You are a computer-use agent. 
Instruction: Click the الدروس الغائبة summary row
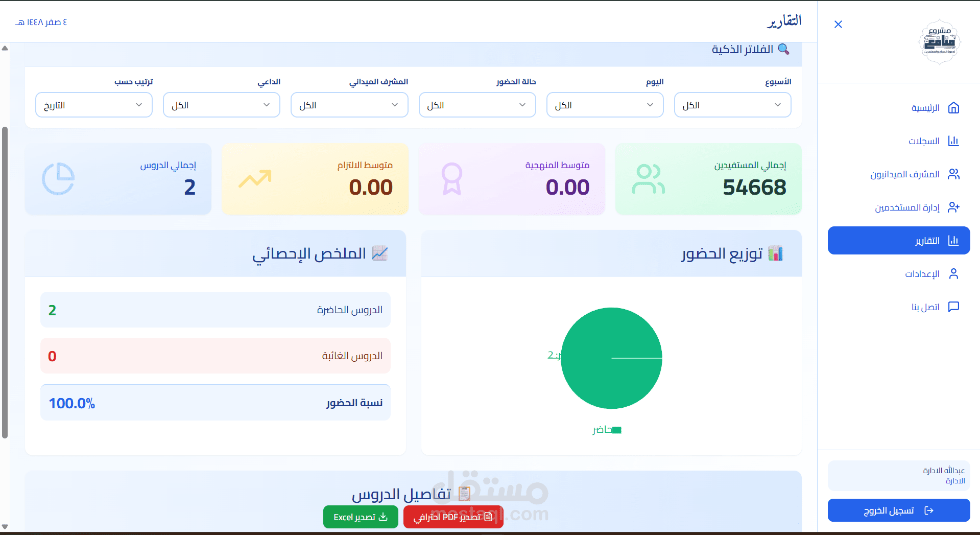pos(216,356)
